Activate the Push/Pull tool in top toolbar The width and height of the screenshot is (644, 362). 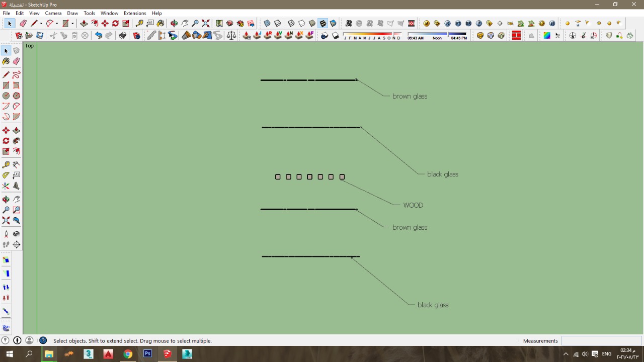84,23
